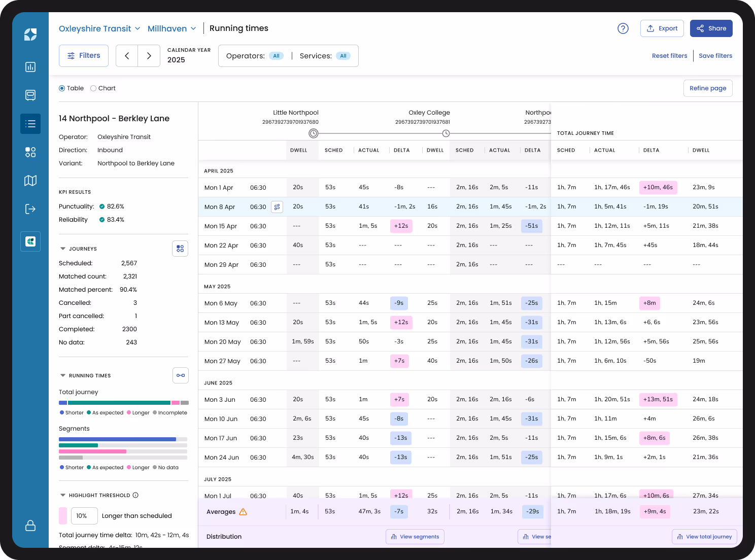The height and width of the screenshot is (560, 755).
Task: Switch to the Chart view radio button
Action: pos(94,88)
